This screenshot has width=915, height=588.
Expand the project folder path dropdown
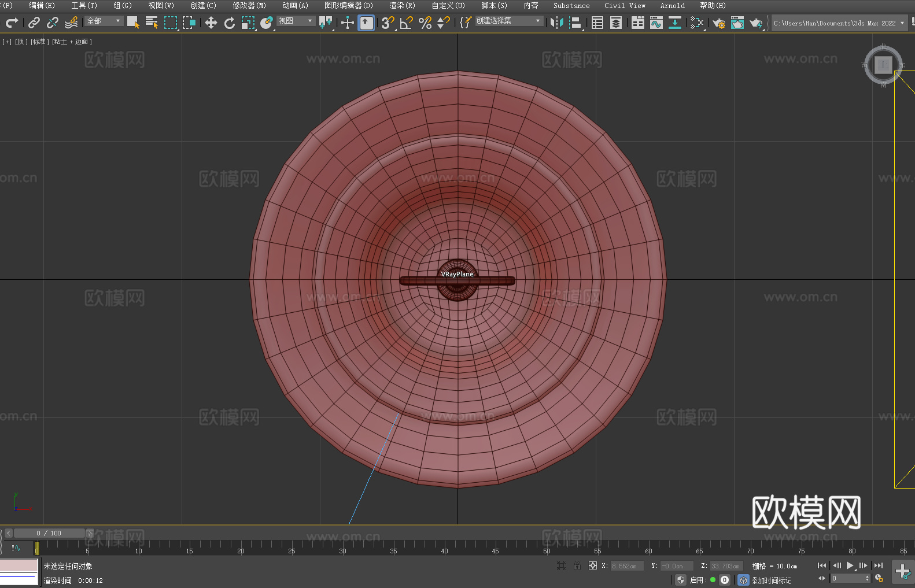click(x=902, y=23)
